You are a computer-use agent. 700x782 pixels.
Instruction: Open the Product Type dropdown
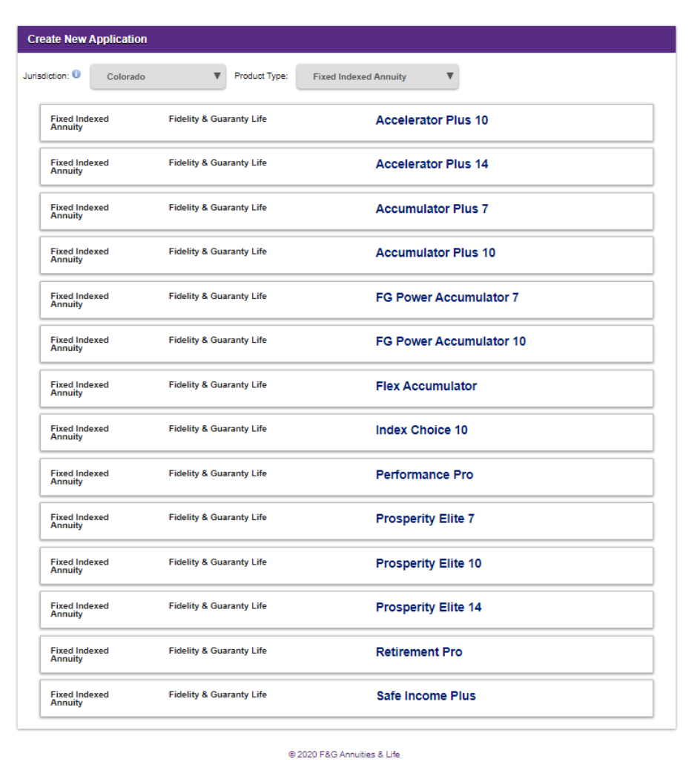click(377, 76)
